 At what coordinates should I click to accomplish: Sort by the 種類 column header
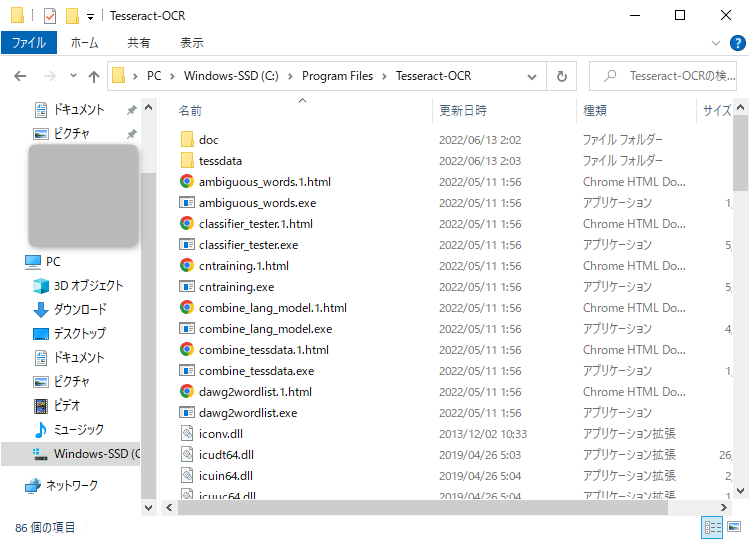595,110
